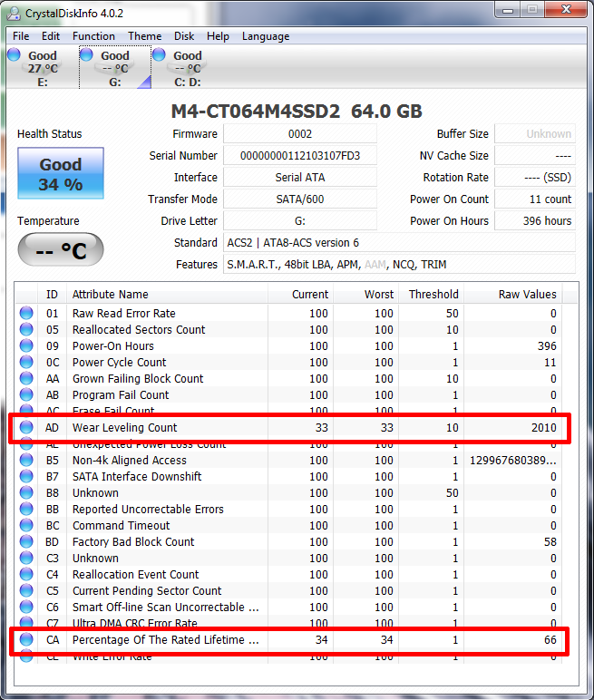
Task: Click the Threshold column header
Action: tap(431, 295)
